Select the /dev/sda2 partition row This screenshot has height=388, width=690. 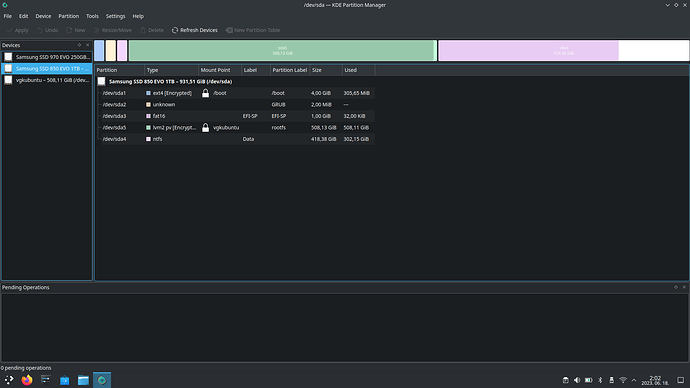pyautogui.click(x=235, y=104)
